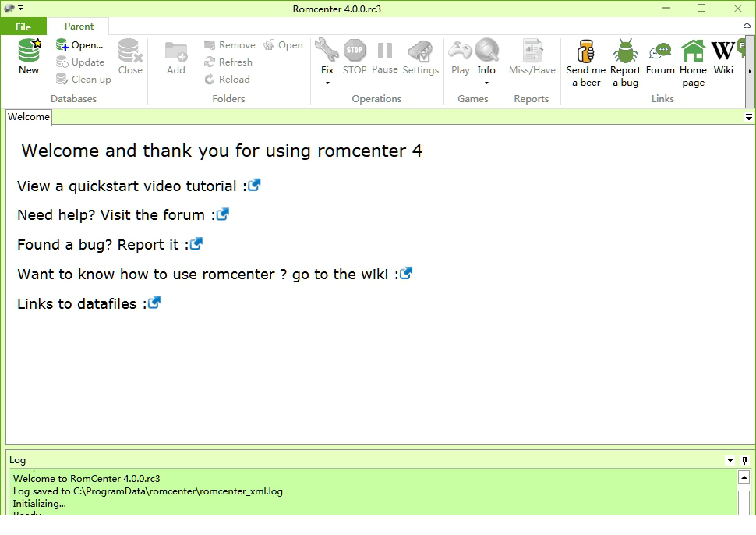Remove the selected folder

coord(229,45)
